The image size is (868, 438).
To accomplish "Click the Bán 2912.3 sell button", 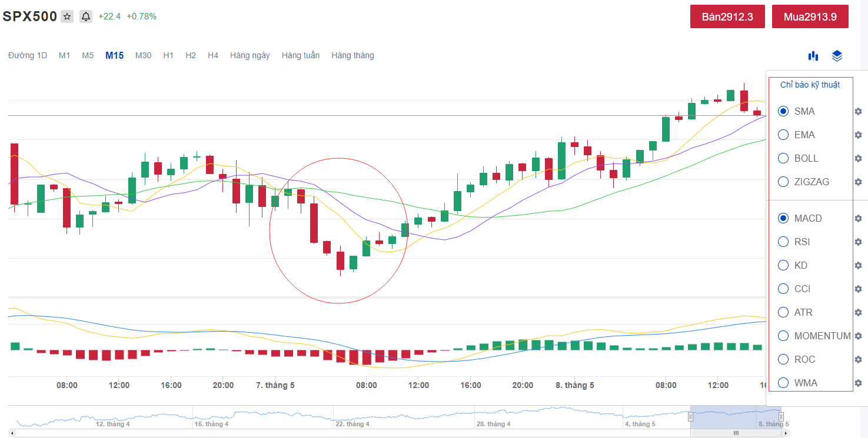I will tap(727, 16).
